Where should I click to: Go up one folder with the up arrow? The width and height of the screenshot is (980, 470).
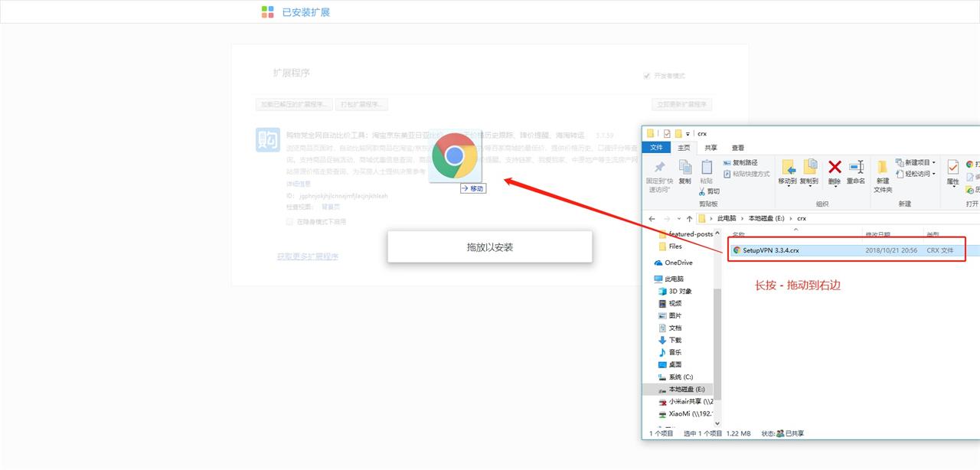(690, 219)
